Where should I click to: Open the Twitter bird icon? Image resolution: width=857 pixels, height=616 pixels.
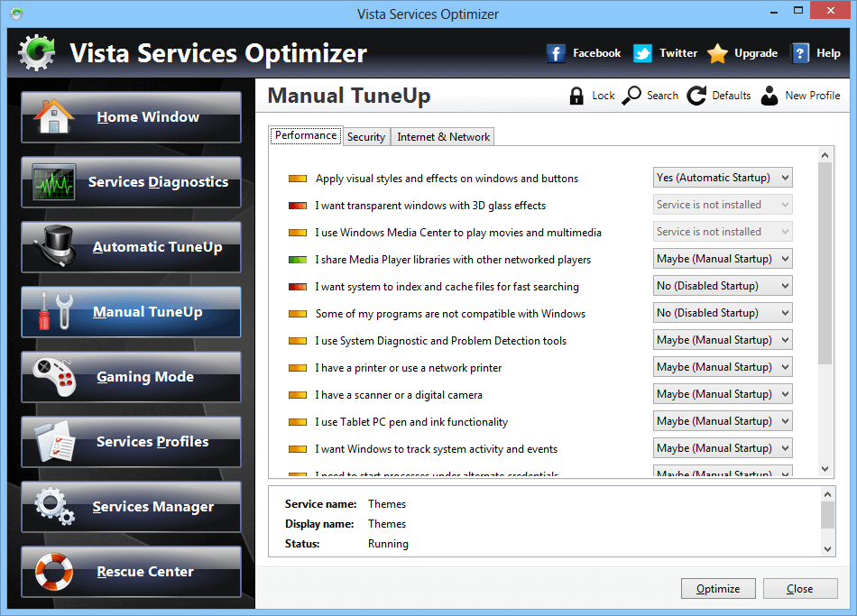pyautogui.click(x=642, y=53)
